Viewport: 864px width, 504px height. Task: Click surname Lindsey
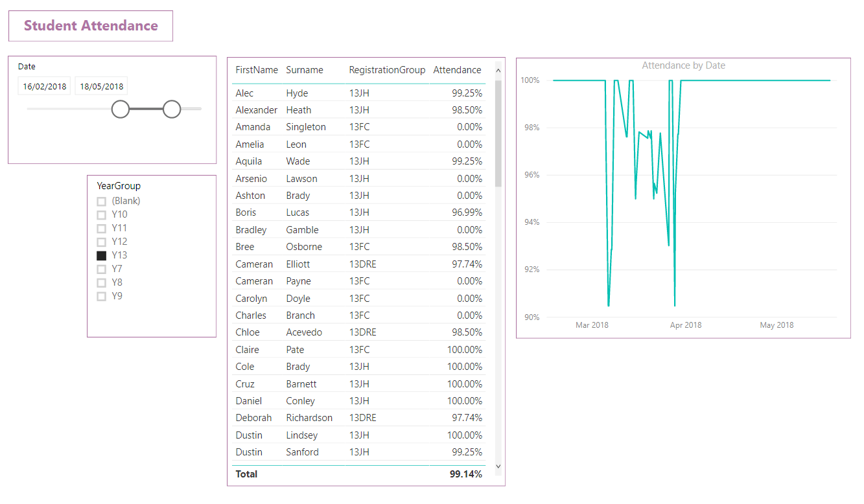[302, 435]
